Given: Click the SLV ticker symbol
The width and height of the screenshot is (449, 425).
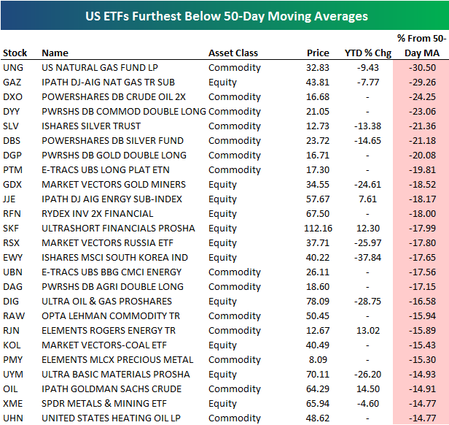Looking at the screenshot, I should click(11, 126).
